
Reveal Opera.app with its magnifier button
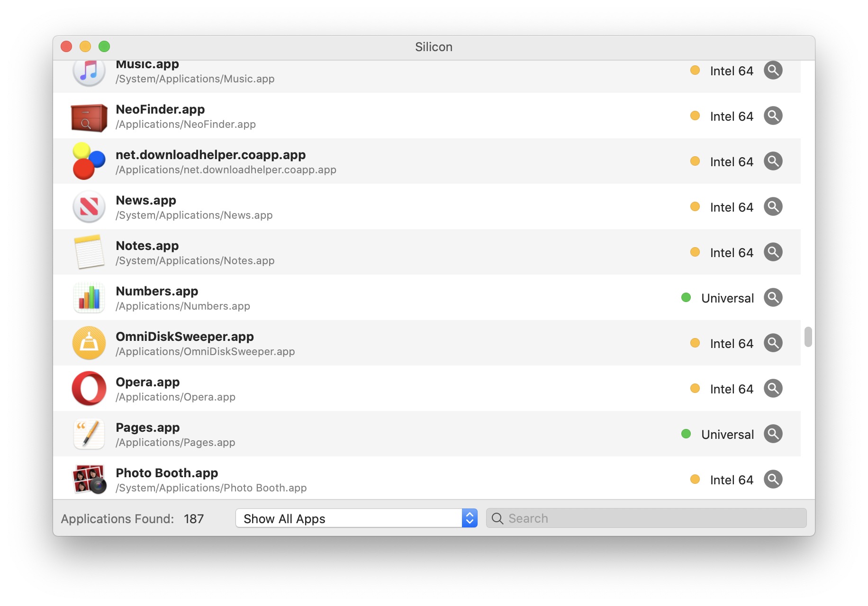tap(773, 389)
